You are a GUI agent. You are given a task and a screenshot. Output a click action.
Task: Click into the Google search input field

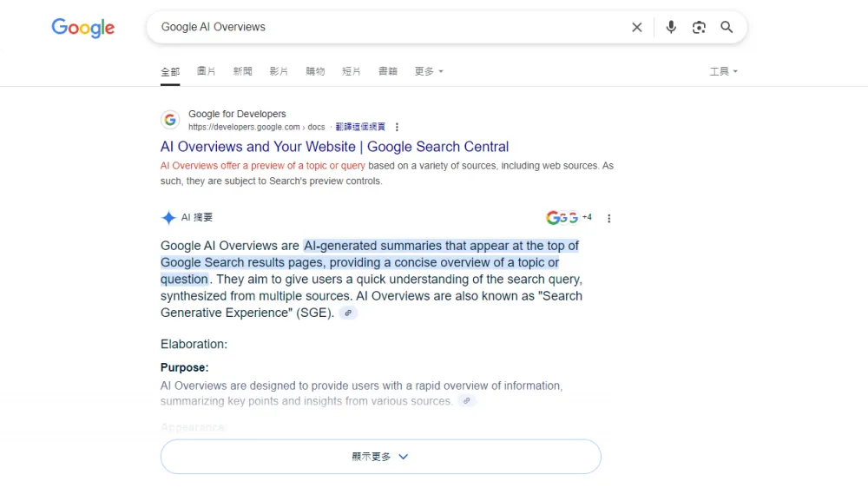pyautogui.click(x=382, y=27)
